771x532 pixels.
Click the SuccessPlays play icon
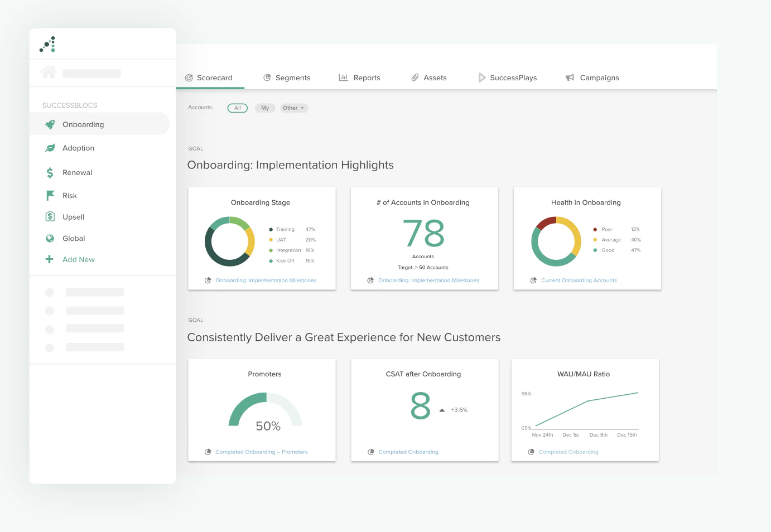click(x=482, y=78)
